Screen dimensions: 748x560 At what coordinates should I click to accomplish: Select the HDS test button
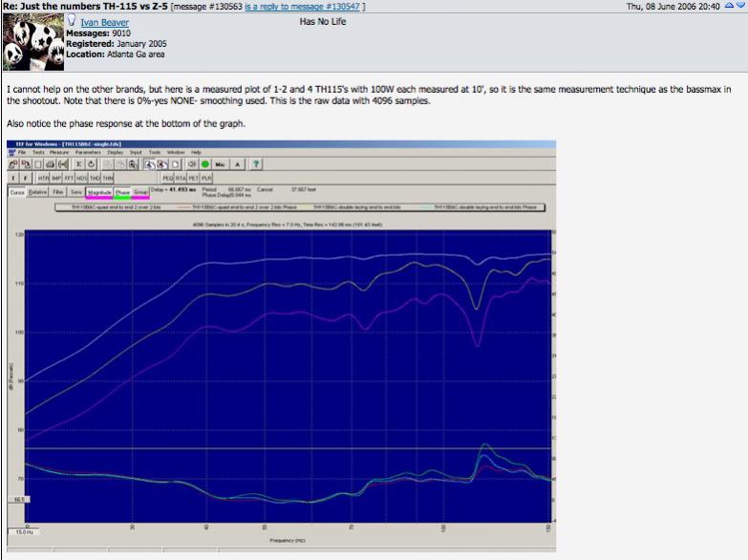click(x=81, y=178)
